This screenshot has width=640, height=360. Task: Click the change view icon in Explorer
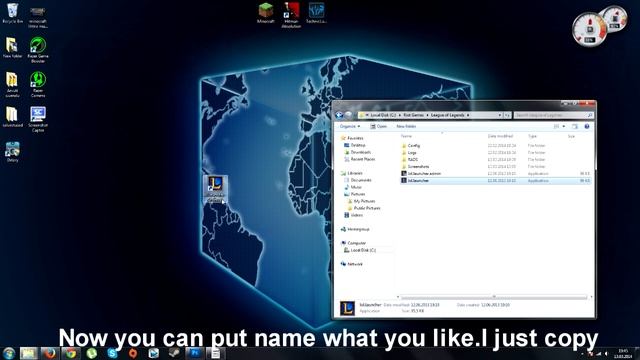[x=557, y=127]
